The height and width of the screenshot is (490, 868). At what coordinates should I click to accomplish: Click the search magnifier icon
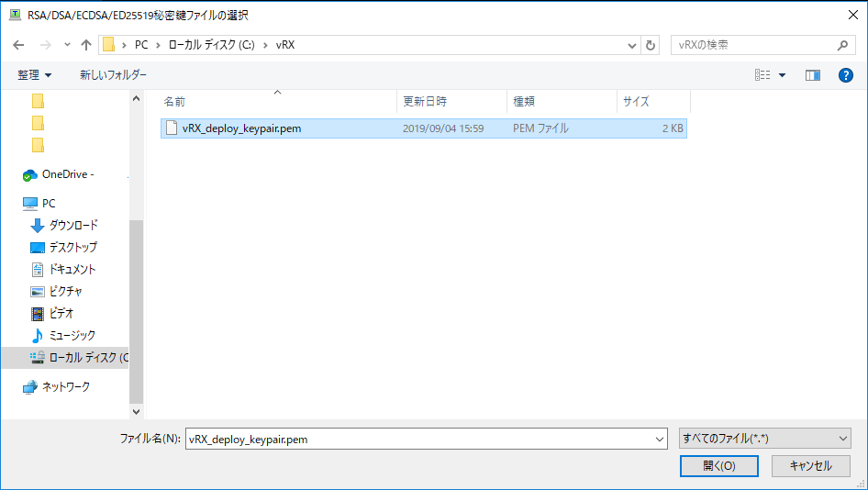coord(843,45)
